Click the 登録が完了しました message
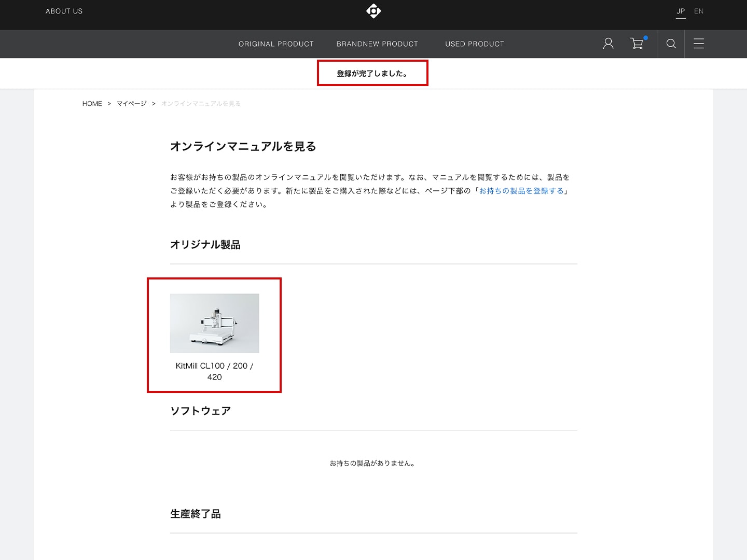 coord(372,74)
